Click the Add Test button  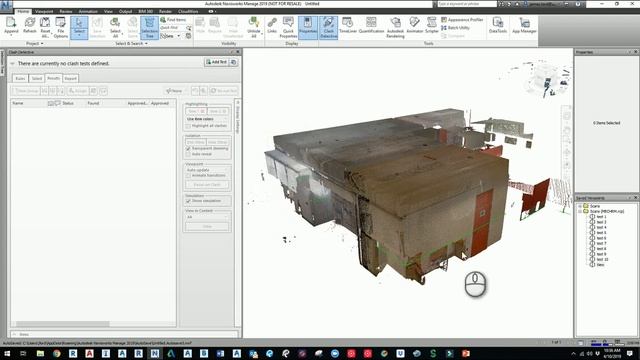(217, 62)
